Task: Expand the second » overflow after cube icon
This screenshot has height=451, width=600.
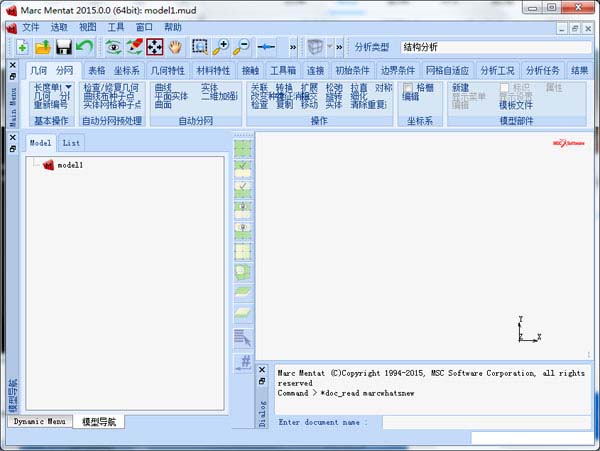Action: (339, 47)
